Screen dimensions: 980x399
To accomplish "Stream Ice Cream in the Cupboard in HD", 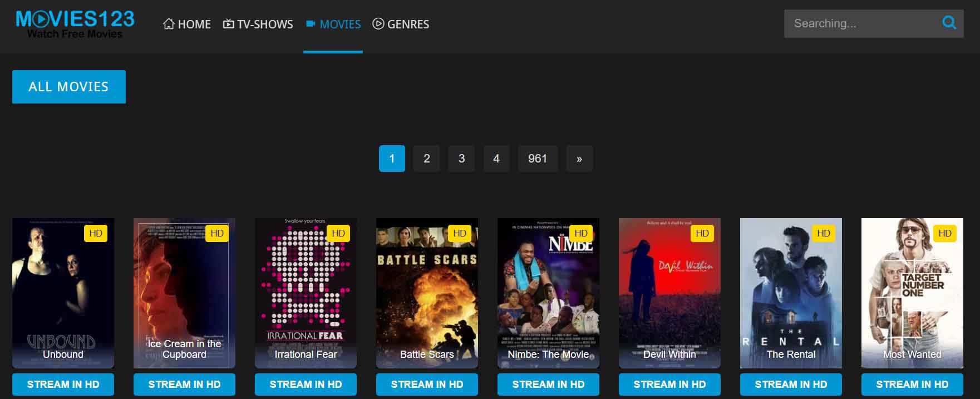I will 184,385.
